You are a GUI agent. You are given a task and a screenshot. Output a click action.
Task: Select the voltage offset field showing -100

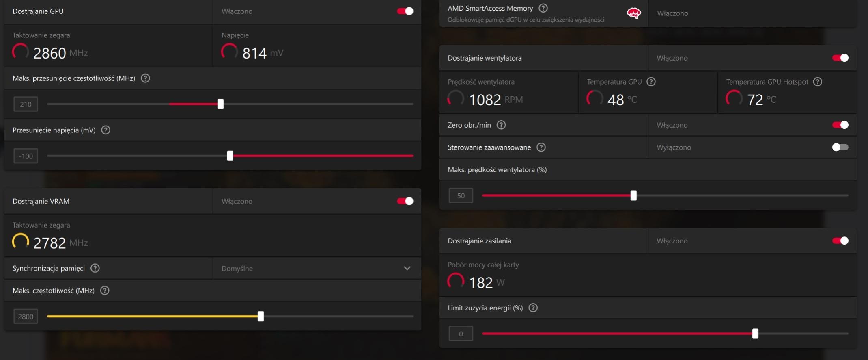pos(26,156)
